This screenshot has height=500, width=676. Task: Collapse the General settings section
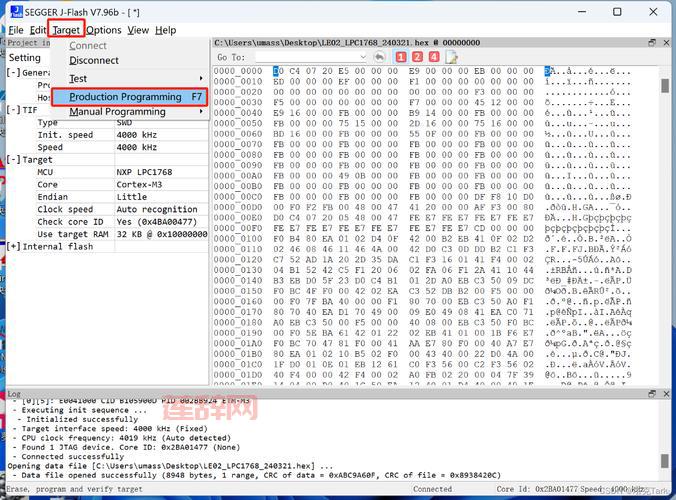13,72
